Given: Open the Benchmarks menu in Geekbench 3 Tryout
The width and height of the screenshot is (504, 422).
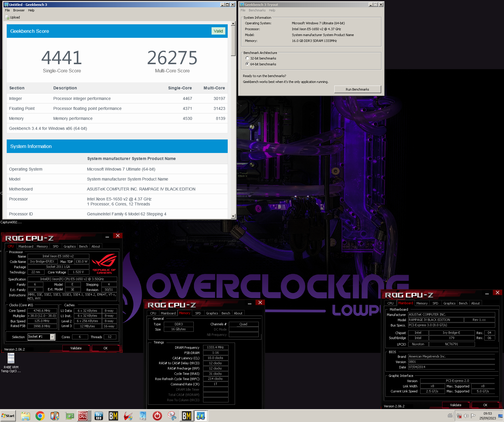Looking at the screenshot, I should pos(257,10).
